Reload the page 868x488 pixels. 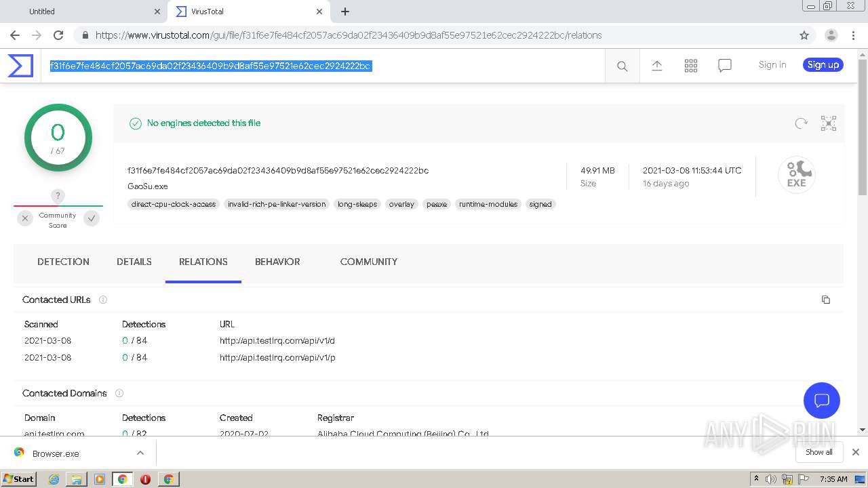[58, 35]
